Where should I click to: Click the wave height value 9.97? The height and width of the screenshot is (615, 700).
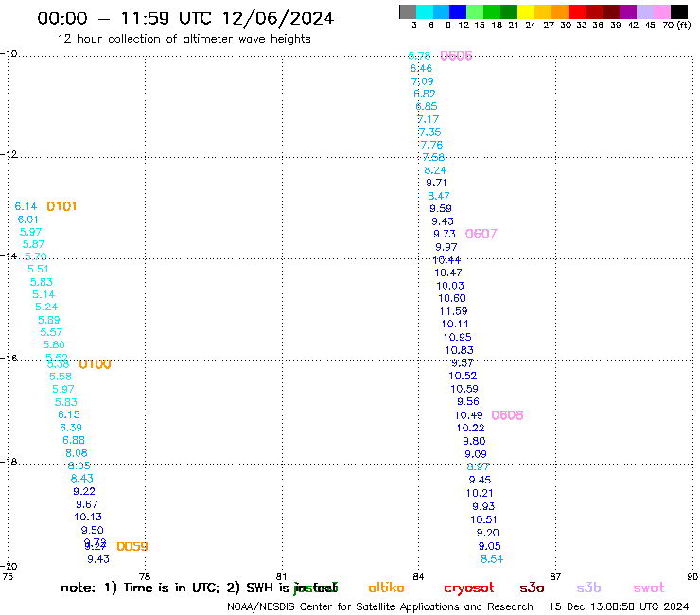click(446, 247)
